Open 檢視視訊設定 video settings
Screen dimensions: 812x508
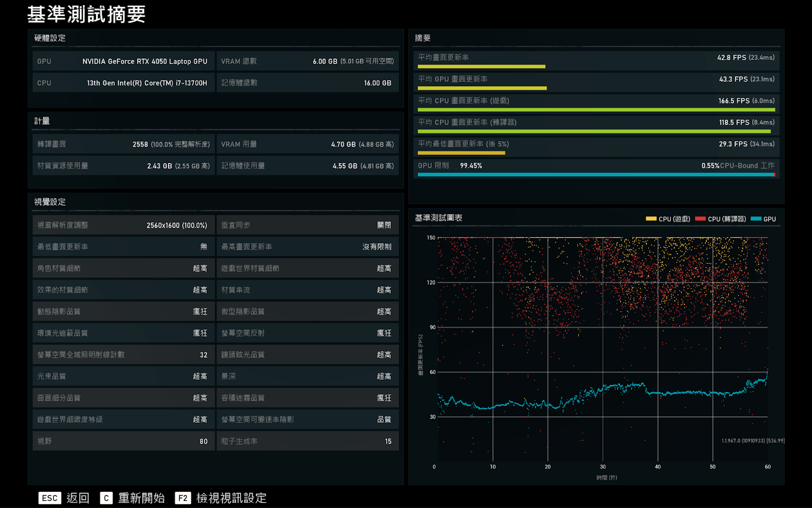click(231, 498)
